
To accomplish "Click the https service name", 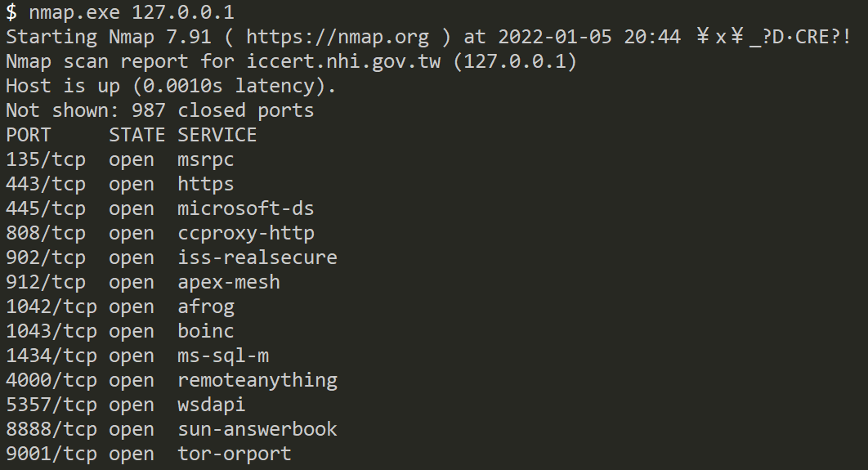I will (205, 184).
